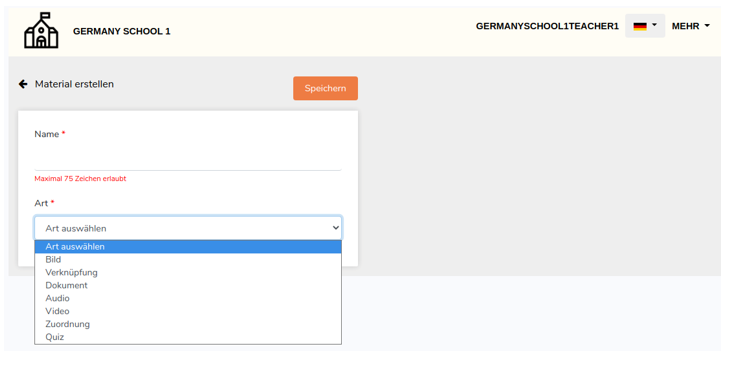Image resolution: width=746 pixels, height=368 pixels.
Task: Click the Material erstellen heading
Action: (x=74, y=84)
